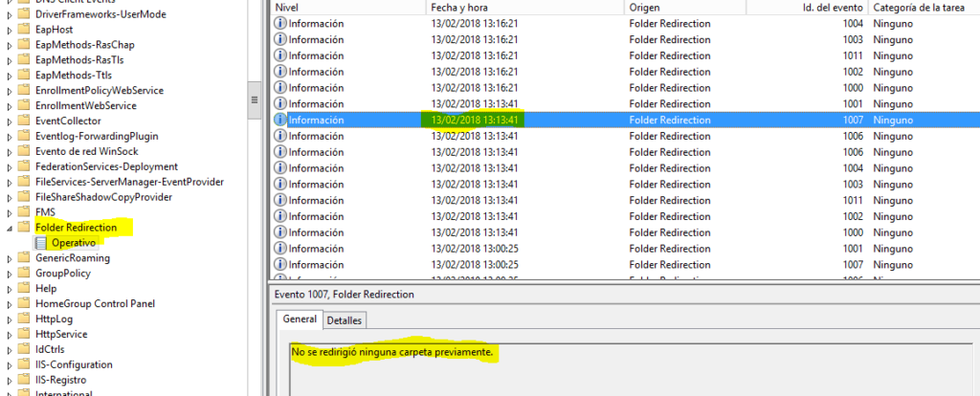Expand the EnrollmentPolicyWebService node
Viewport: 980px width, 396px height.
pyautogui.click(x=10, y=91)
